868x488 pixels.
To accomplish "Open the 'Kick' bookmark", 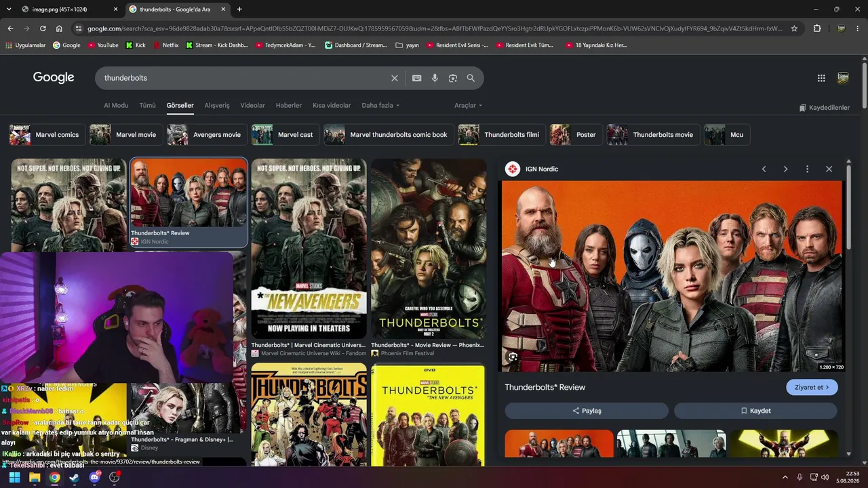I will [x=136, y=45].
